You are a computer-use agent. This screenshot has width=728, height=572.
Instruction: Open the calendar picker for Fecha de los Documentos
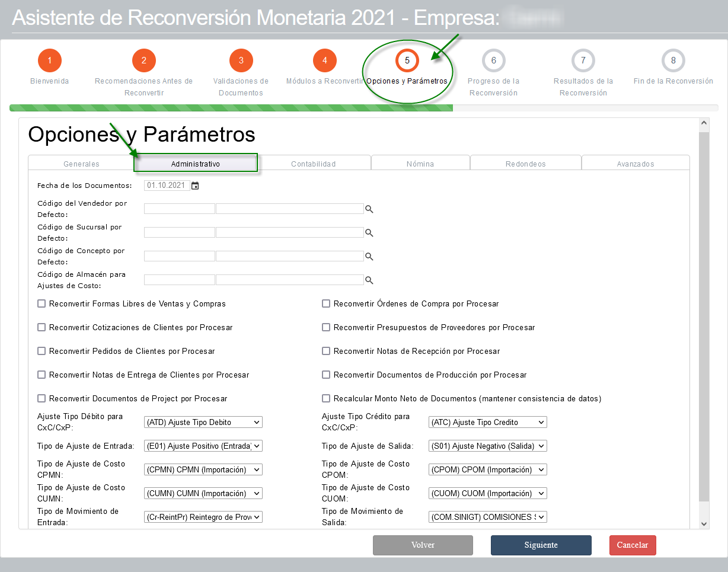195,186
